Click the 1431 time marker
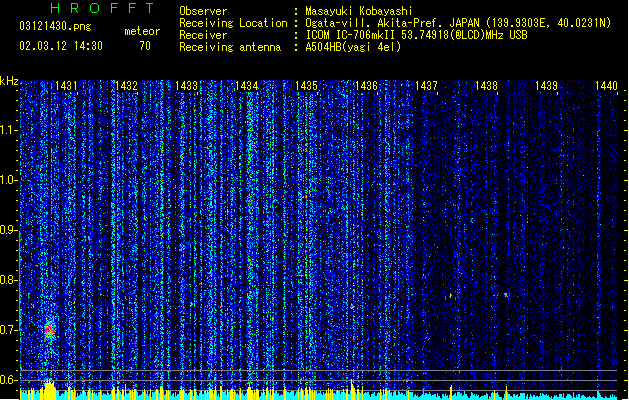Viewport: 629px width, 400px height. pyautogui.click(x=66, y=86)
